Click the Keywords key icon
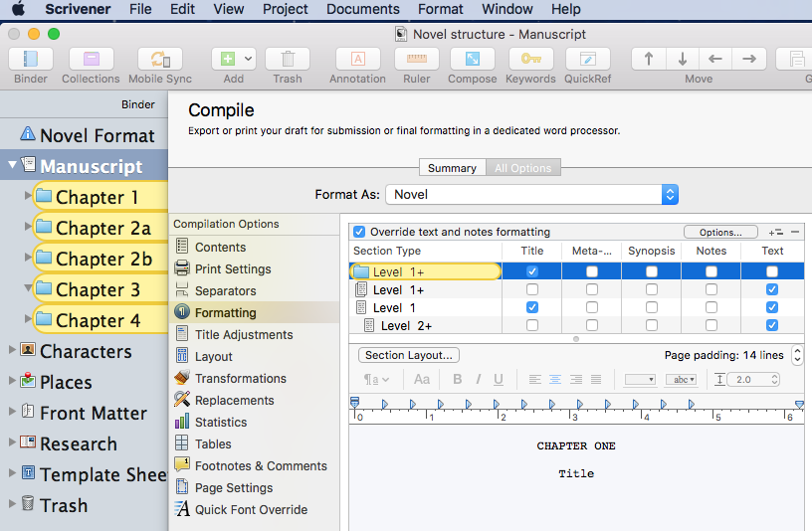The height and width of the screenshot is (531, 812). (x=530, y=59)
